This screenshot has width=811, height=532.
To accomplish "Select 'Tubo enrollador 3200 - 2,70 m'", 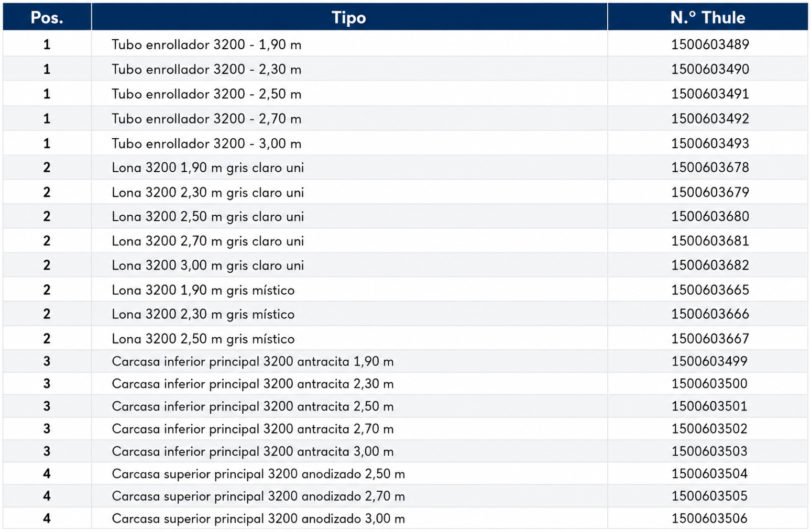I will coord(206,118).
